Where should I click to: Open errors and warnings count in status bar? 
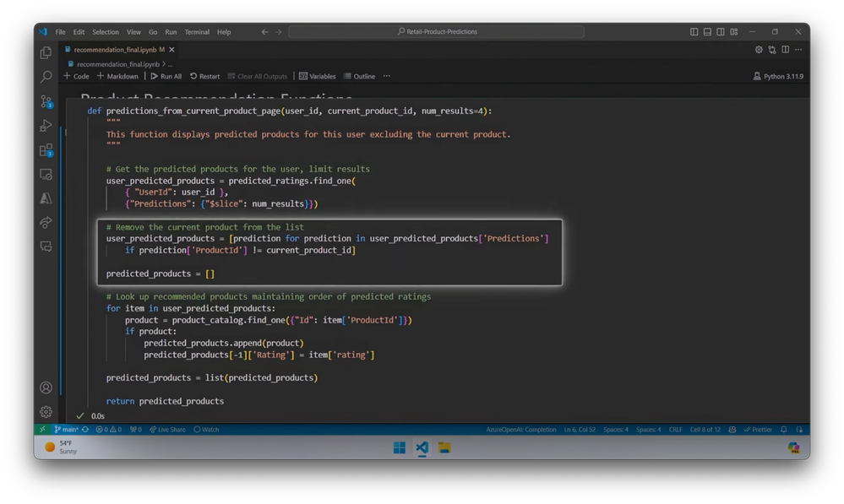point(109,429)
